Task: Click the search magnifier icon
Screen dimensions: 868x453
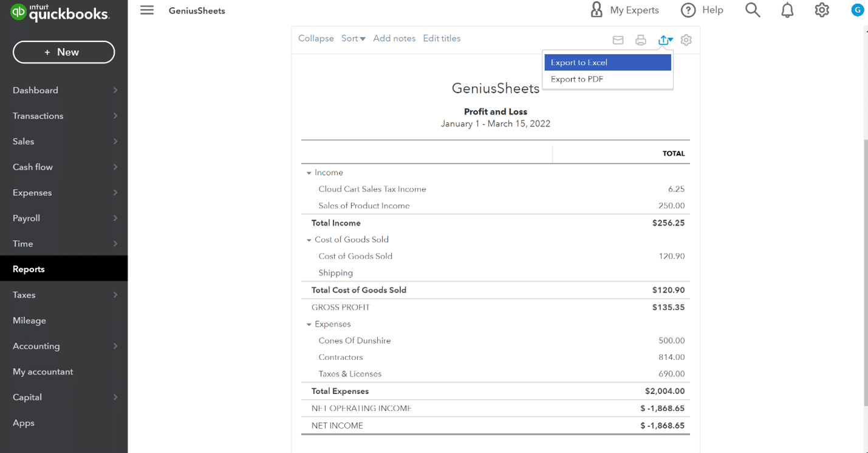Action: pyautogui.click(x=753, y=10)
